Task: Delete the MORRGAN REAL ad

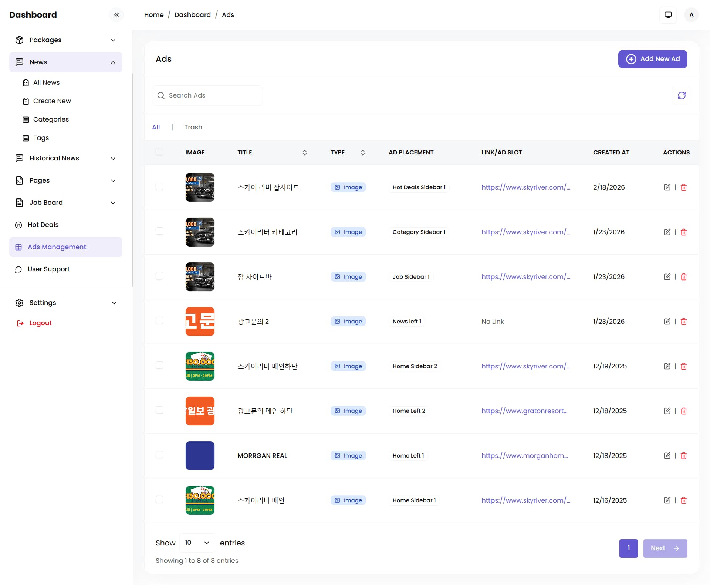Action: point(683,456)
